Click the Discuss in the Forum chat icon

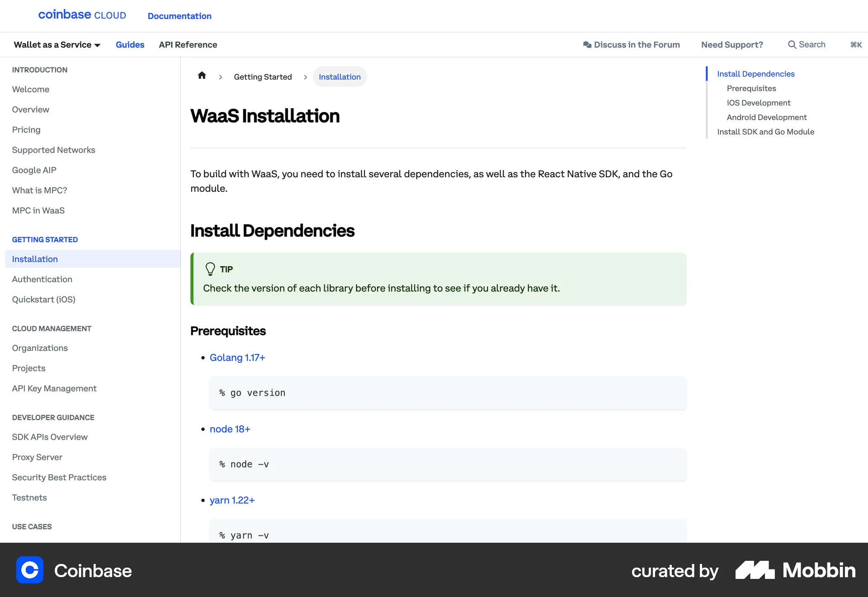click(x=588, y=44)
